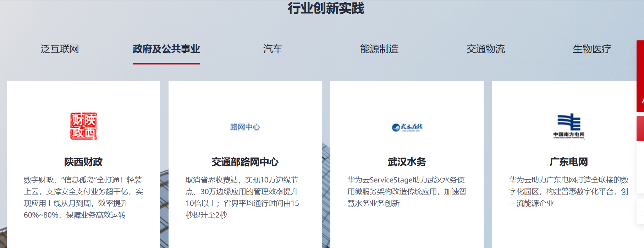Screen dimensions: 644x248
Task: Click the 取消省界收费站 description text
Action: 242,197
